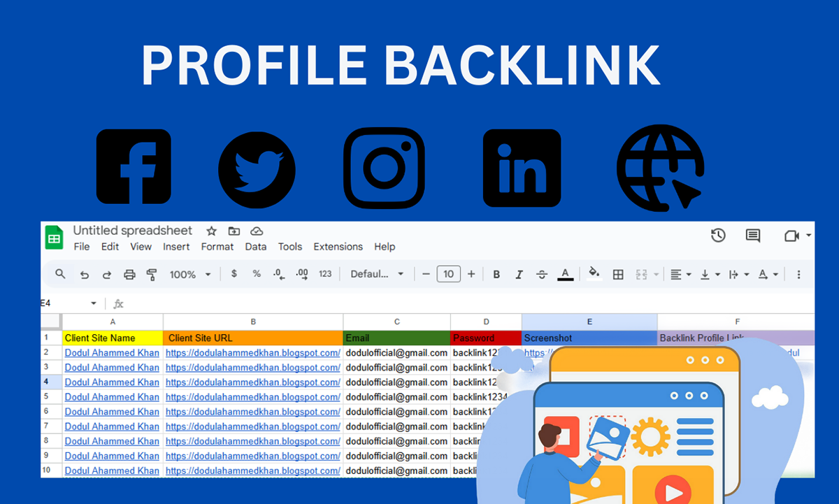Decrease decimal places
Image resolution: width=839 pixels, height=504 pixels.
click(278, 274)
